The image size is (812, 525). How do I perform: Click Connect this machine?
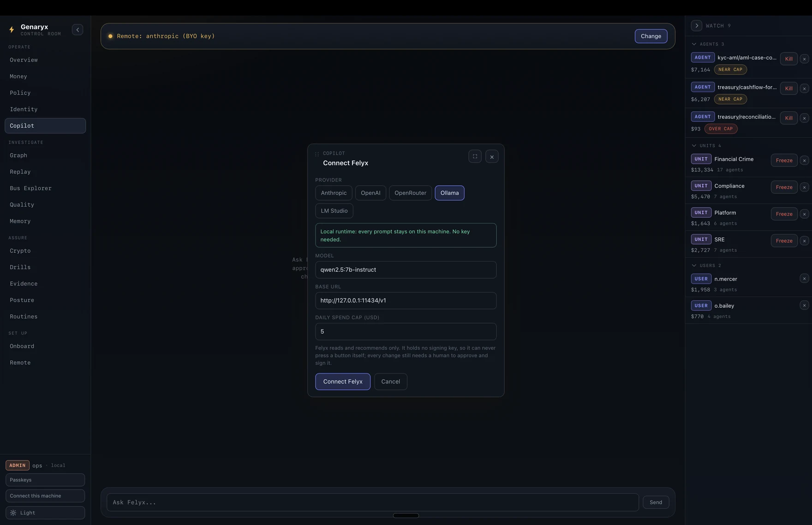45,496
